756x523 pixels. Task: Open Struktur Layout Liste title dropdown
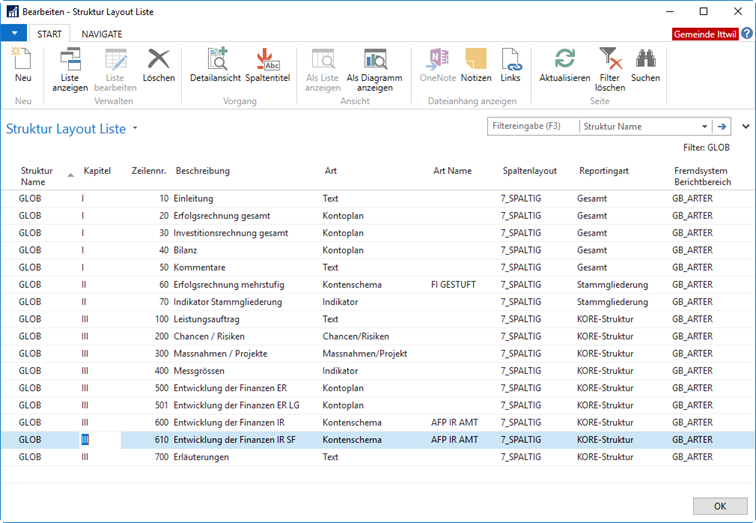(x=135, y=128)
